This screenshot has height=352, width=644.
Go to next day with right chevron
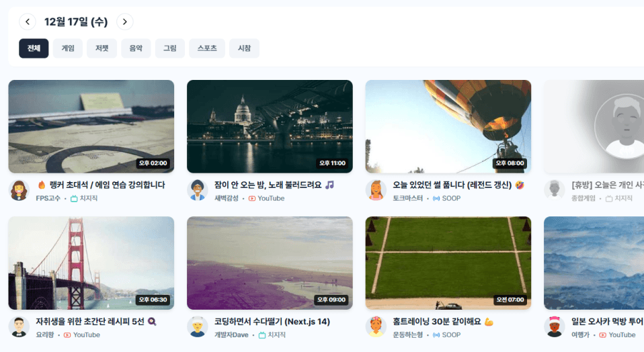click(x=125, y=21)
